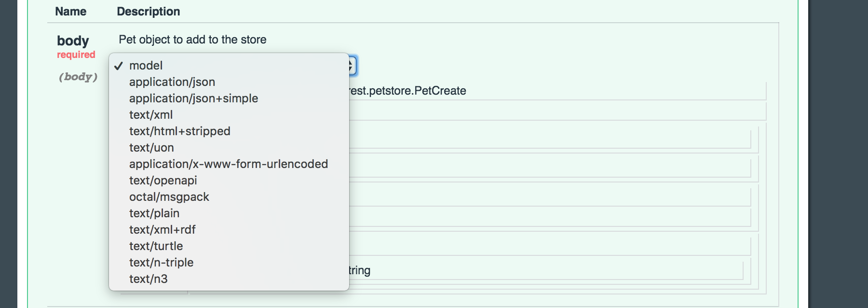The height and width of the screenshot is (308, 868).
Task: Pick application/json+simple content type
Action: [193, 98]
